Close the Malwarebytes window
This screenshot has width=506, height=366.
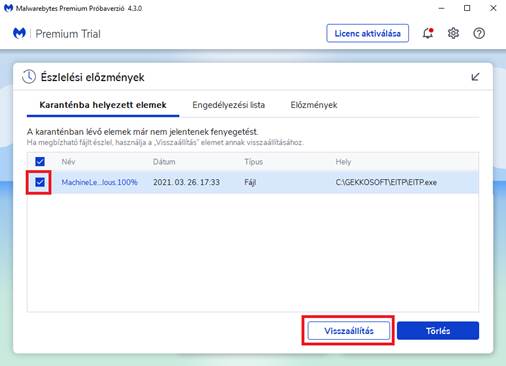493,8
